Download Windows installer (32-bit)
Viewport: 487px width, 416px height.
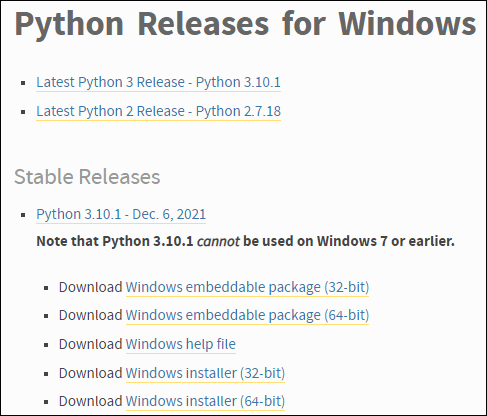[205, 373]
